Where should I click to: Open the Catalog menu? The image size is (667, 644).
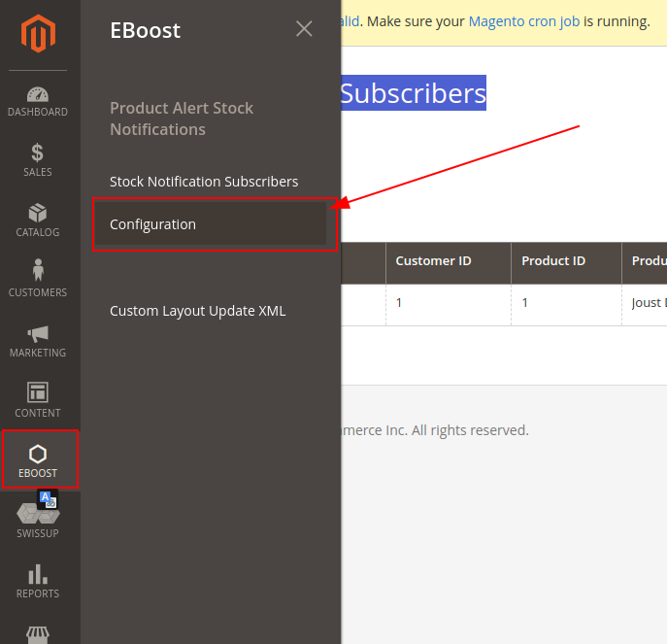(39, 221)
